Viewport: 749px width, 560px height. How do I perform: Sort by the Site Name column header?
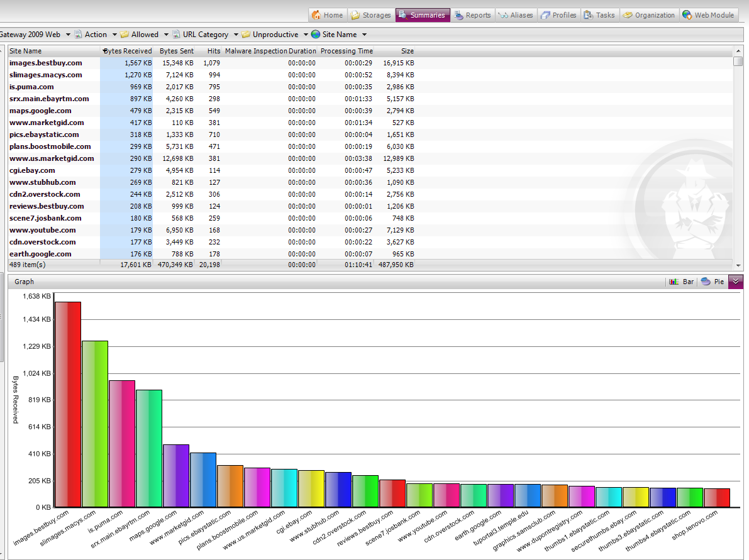(54, 51)
